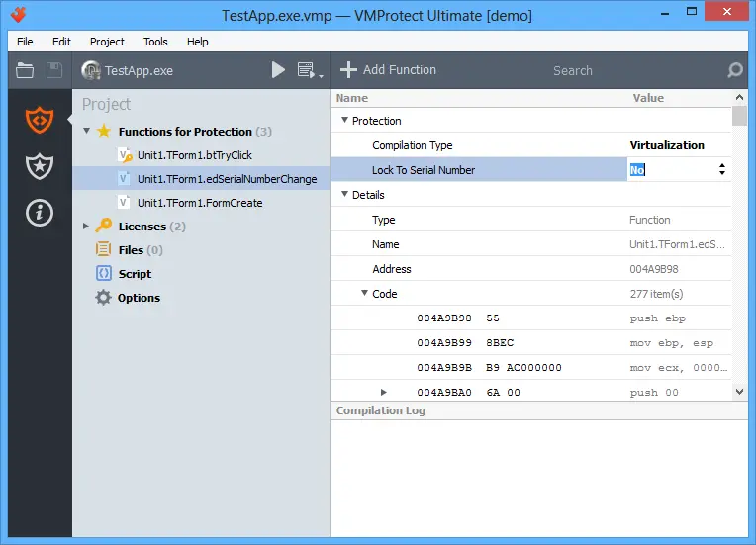Click the star icon of Functions for Protection
The height and width of the screenshot is (545, 756).
[x=104, y=132]
